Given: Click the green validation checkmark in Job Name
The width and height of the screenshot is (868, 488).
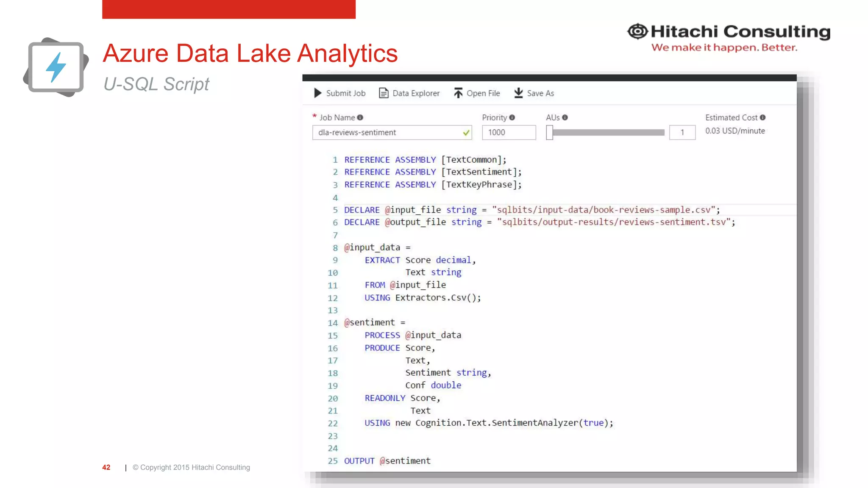Looking at the screenshot, I should (466, 133).
